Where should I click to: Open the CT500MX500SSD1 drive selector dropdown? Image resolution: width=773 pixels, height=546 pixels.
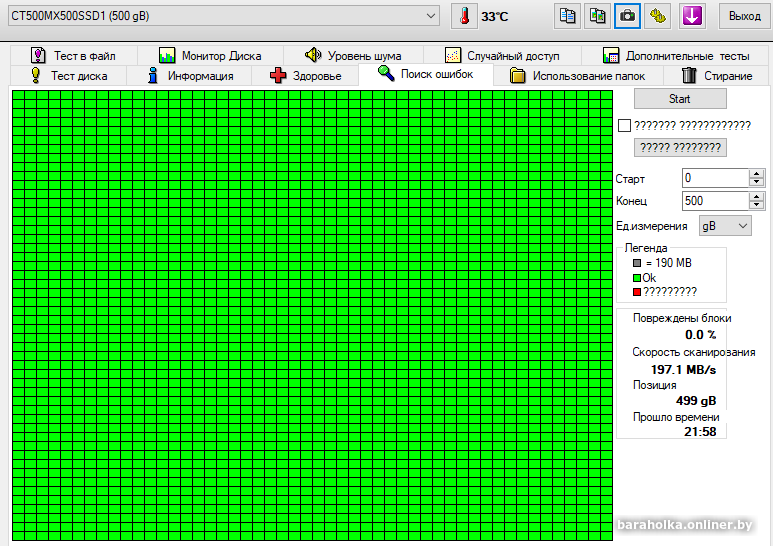[431, 16]
